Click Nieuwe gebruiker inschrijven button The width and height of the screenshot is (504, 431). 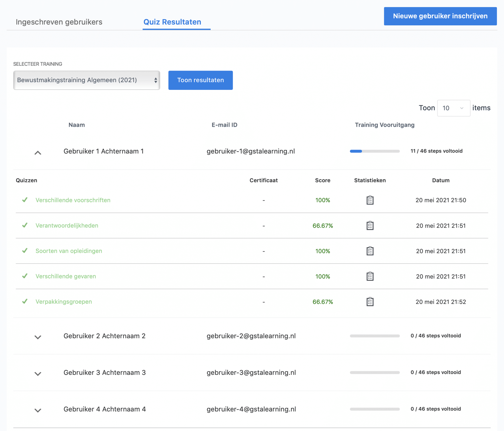coord(440,16)
